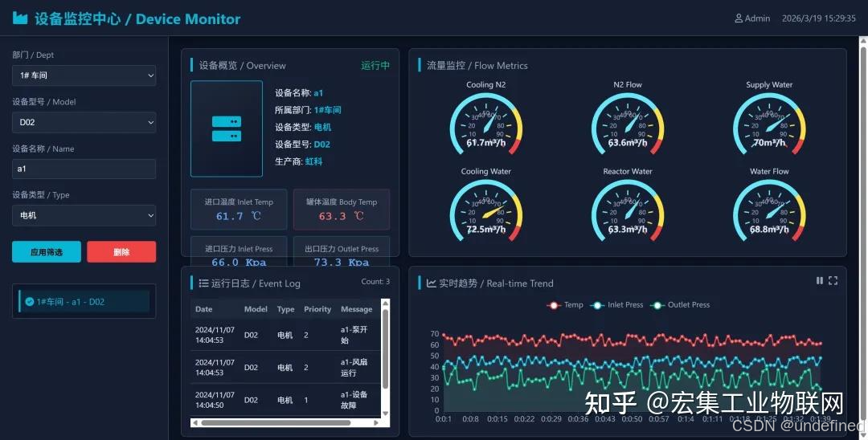
Task: Click the 设备型号 value D02 in Overview
Action: pyautogui.click(x=322, y=145)
